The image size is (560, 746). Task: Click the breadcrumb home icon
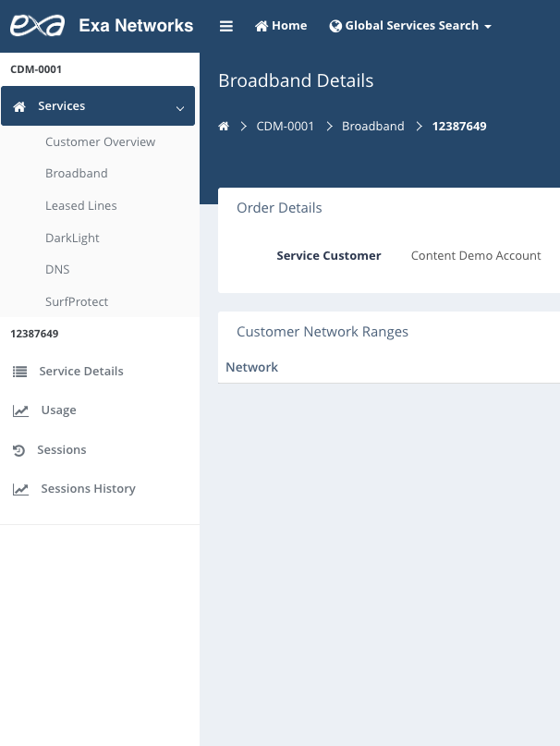coord(224,127)
